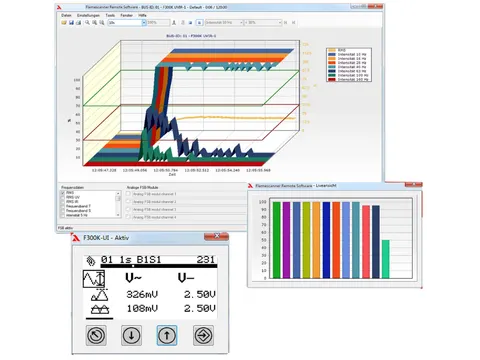The image size is (480, 360).
Task: Click the single-peak flame icon on F300K display
Action: click(100, 295)
